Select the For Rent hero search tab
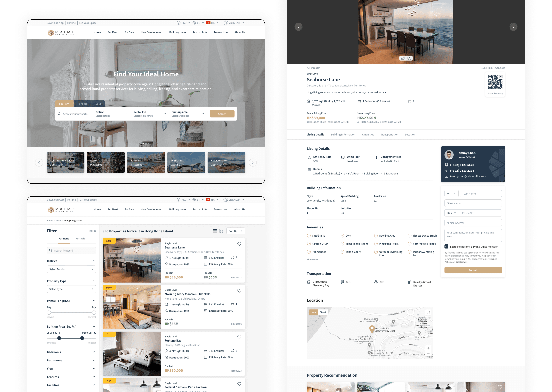Image resolution: width=552 pixels, height=392 pixels. pyautogui.click(x=64, y=104)
